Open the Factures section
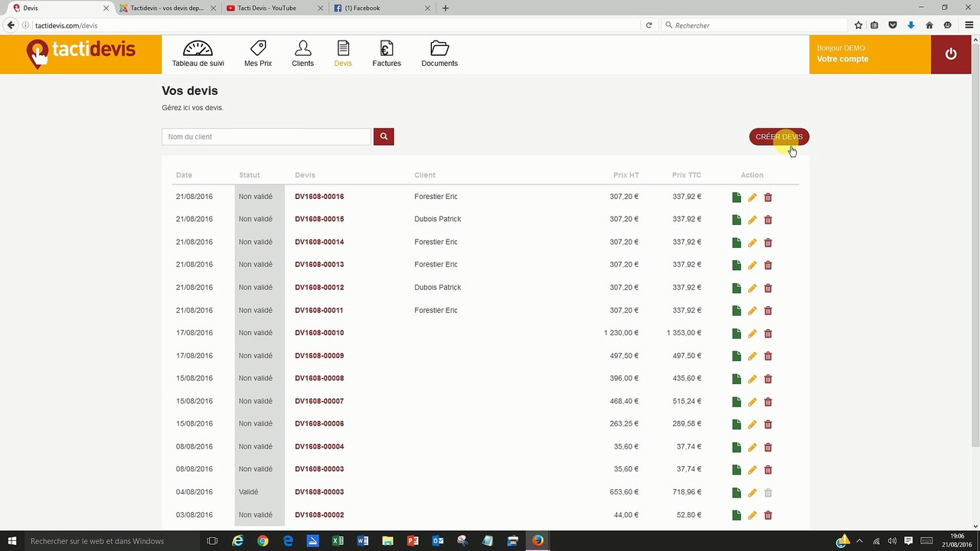 point(387,54)
